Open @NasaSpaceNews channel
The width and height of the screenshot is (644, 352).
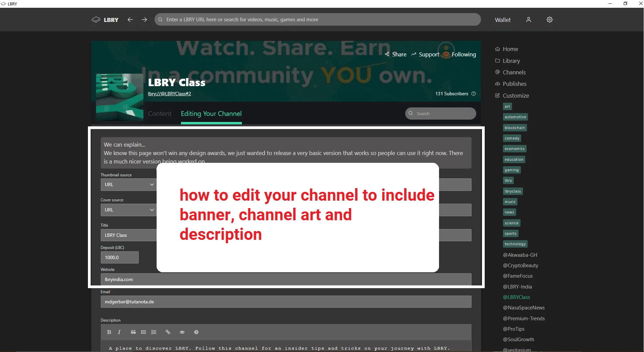point(524,308)
